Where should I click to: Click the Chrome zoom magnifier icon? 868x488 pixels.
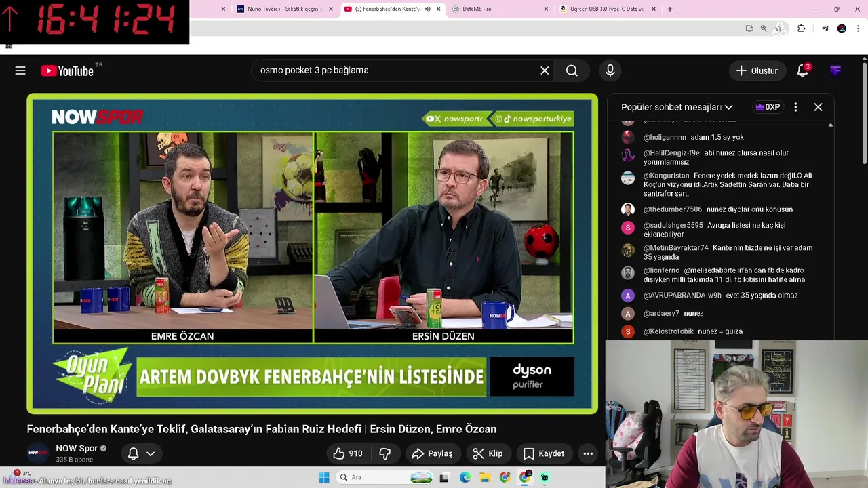pos(764,28)
